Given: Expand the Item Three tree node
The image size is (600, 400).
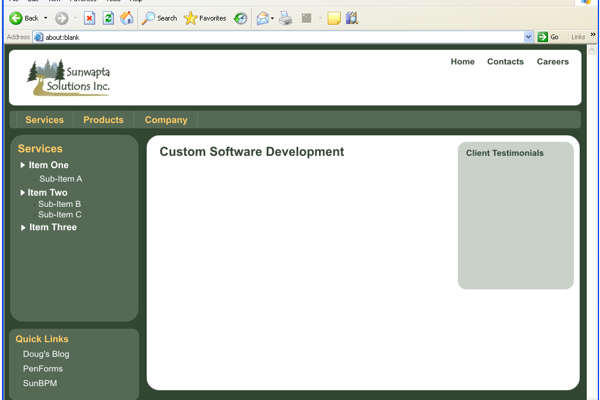Looking at the screenshot, I should (x=24, y=228).
